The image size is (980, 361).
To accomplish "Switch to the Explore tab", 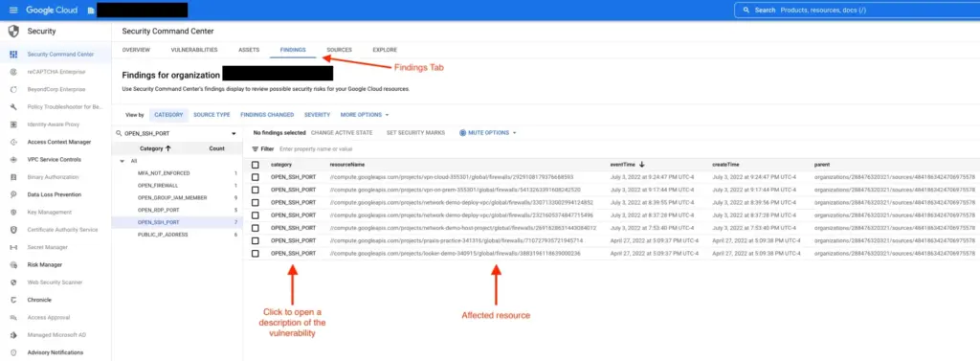I will (x=385, y=50).
